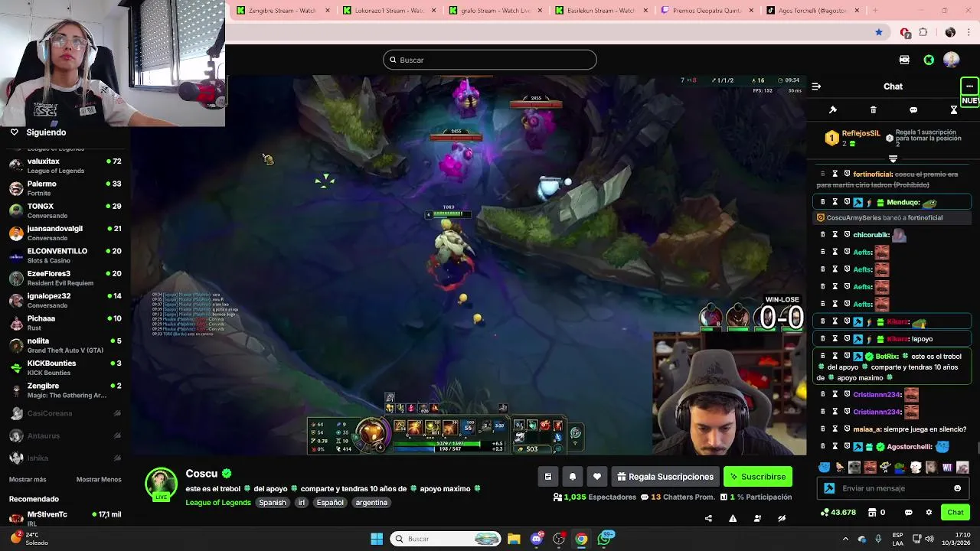Click the green Suscribirse button

[758, 477]
